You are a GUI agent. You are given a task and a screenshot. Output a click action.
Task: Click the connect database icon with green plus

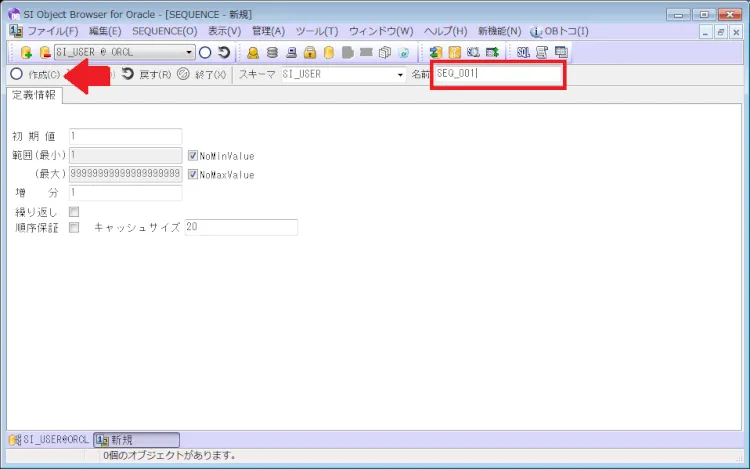click(x=26, y=52)
